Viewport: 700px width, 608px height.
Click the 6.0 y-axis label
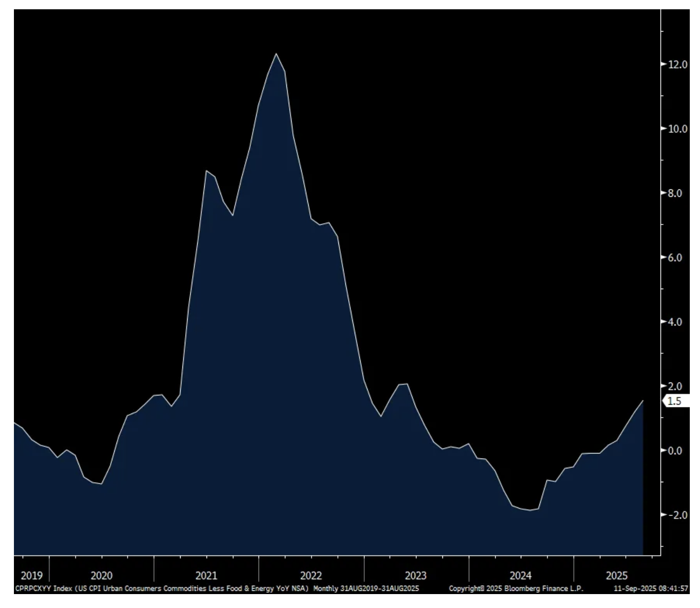click(x=679, y=258)
